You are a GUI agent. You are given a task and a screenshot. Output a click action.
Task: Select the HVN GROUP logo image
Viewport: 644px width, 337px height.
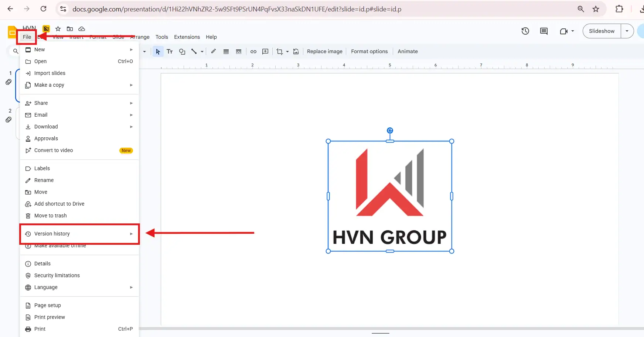(x=390, y=196)
